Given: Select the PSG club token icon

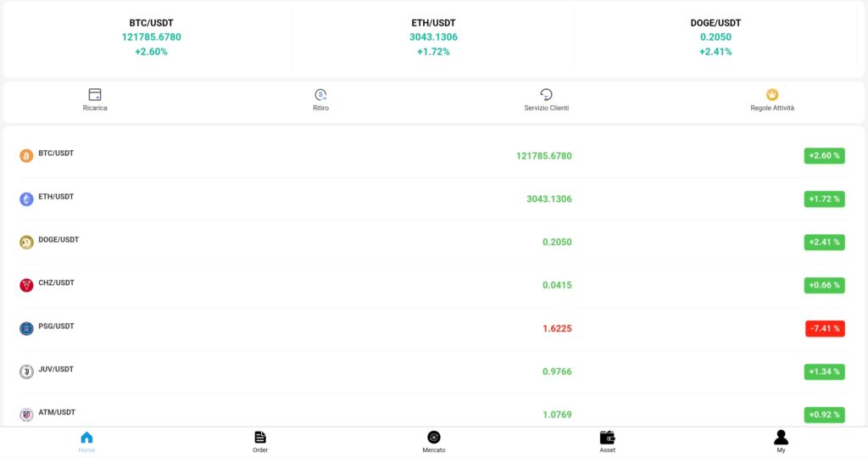Looking at the screenshot, I should pos(26,329).
